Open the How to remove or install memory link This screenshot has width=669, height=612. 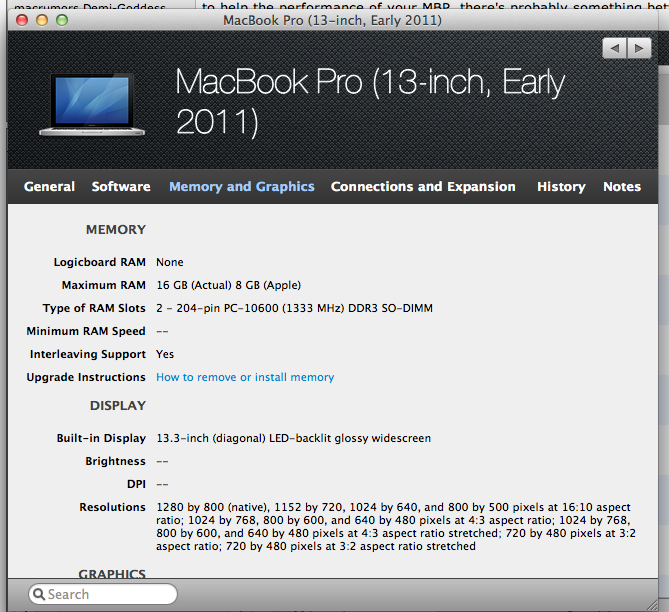pyautogui.click(x=245, y=377)
